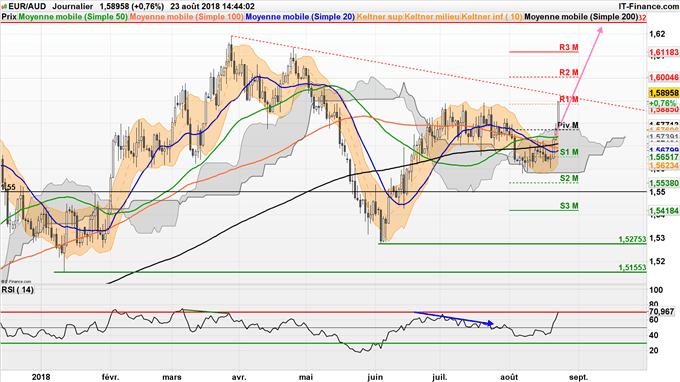Click the Journalier timeframe label

click(x=73, y=7)
